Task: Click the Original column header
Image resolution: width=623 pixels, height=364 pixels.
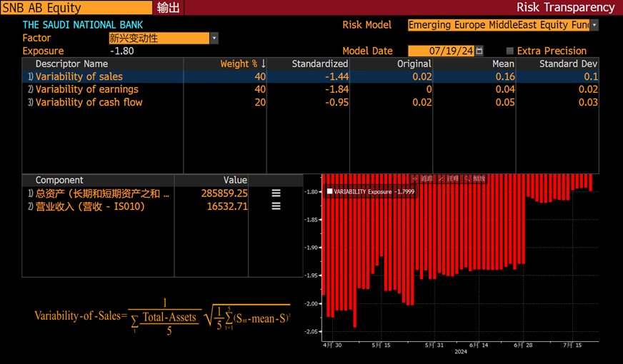Action: pyautogui.click(x=414, y=64)
